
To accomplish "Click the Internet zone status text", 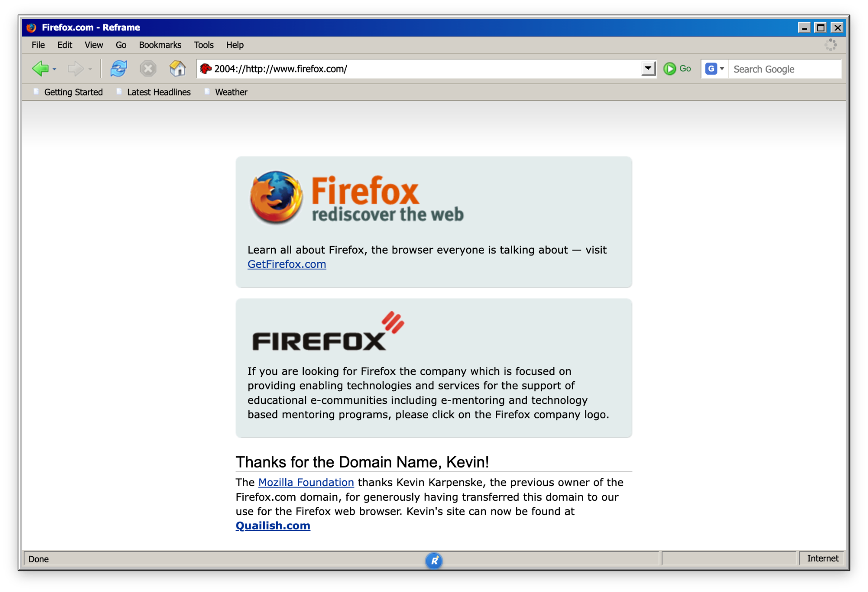I will 822,559.
